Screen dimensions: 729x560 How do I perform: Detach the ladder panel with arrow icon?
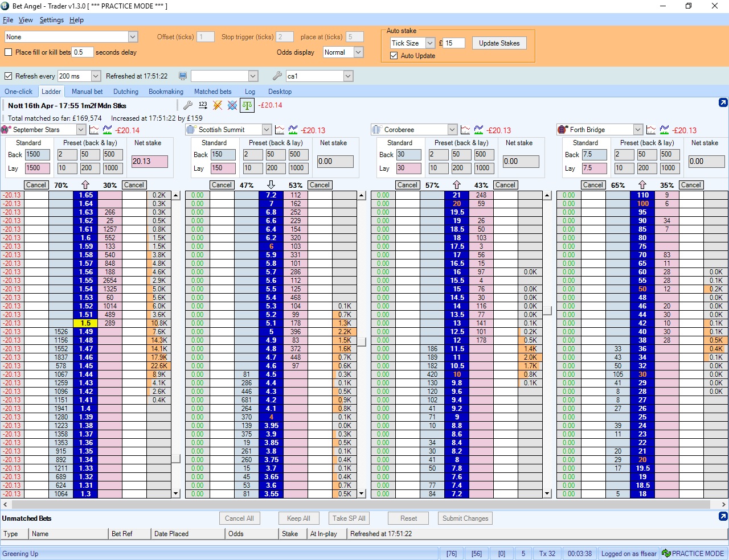[x=723, y=102]
